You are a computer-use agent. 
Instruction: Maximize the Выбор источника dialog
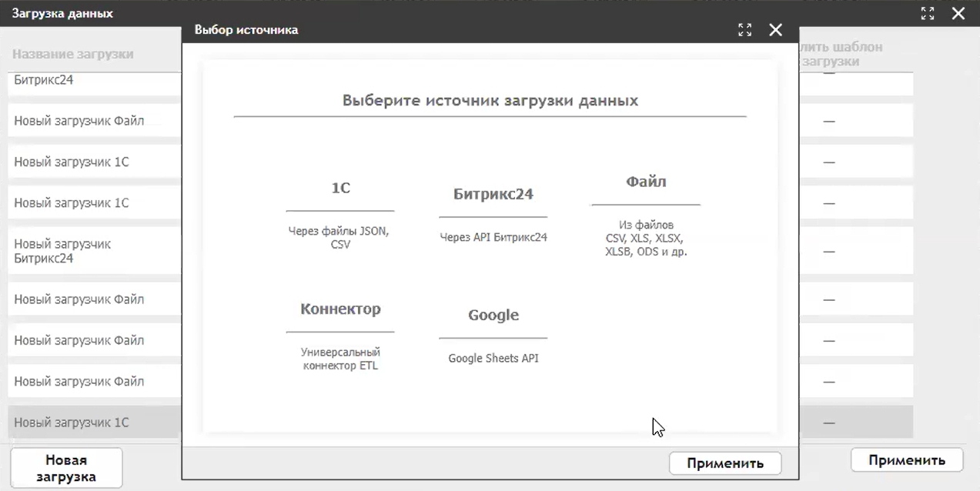pos(744,30)
